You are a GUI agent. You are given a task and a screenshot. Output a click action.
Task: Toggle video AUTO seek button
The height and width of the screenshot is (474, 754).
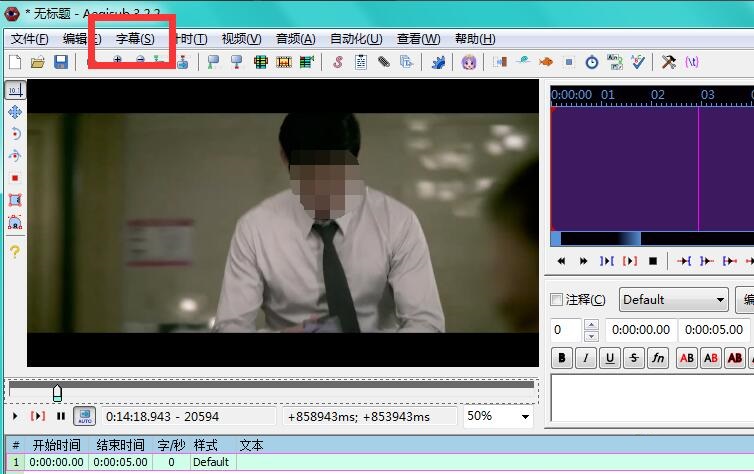pos(84,416)
